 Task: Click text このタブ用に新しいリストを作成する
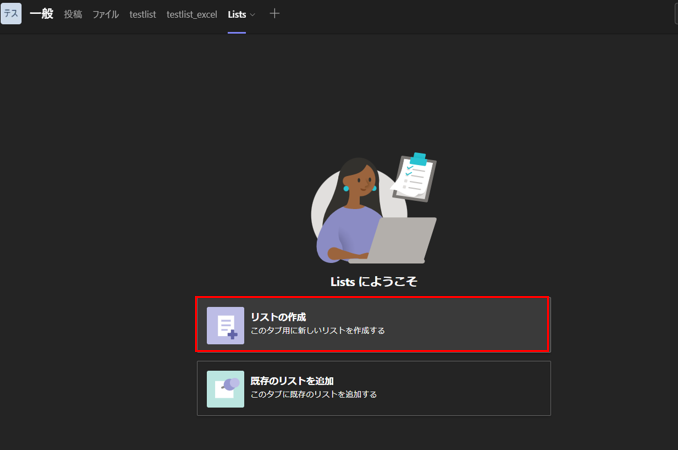pos(318,331)
